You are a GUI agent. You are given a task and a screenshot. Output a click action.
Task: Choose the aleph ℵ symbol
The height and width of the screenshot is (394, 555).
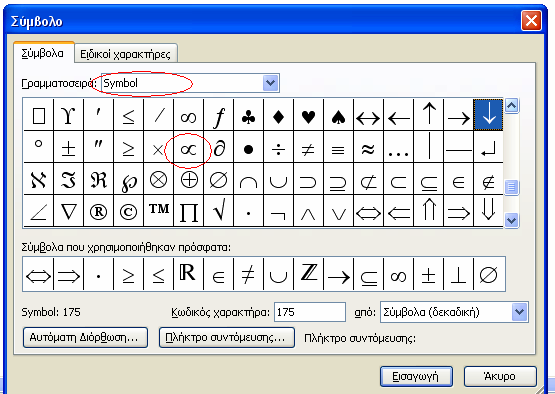pyautogui.click(x=38, y=179)
